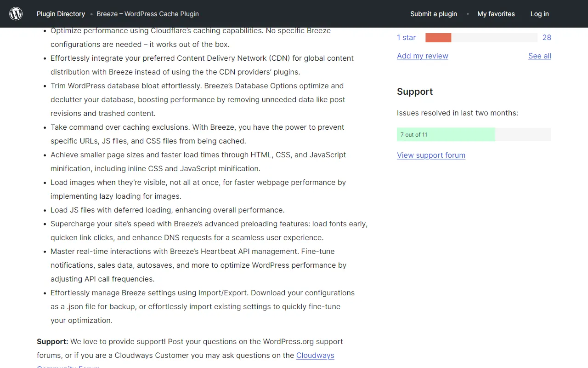Click 'Load JS files with deferred loading' bullet

point(168,210)
